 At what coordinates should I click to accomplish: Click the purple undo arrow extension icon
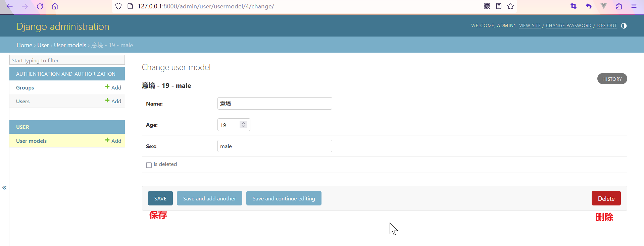pyautogui.click(x=589, y=6)
